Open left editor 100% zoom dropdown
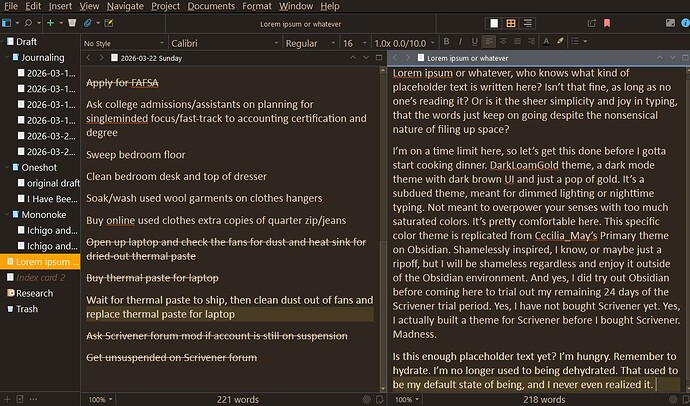The image size is (690, 406). point(100,399)
